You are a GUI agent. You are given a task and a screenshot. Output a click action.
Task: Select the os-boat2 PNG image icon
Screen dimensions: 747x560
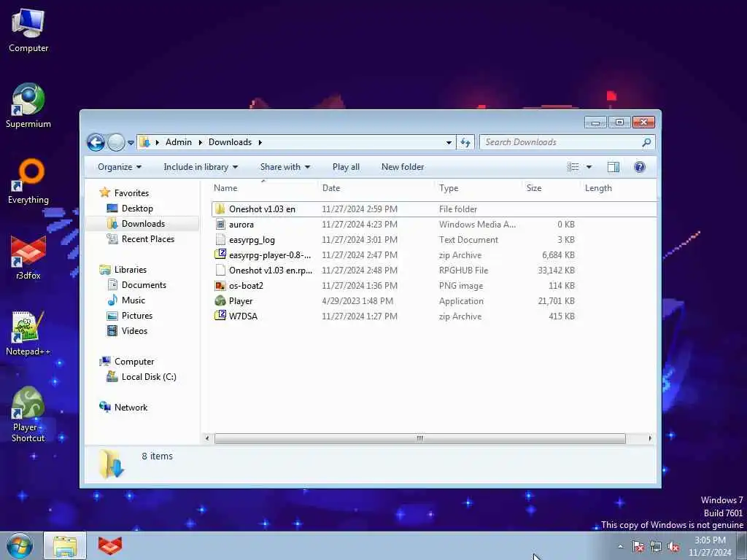[220, 286]
